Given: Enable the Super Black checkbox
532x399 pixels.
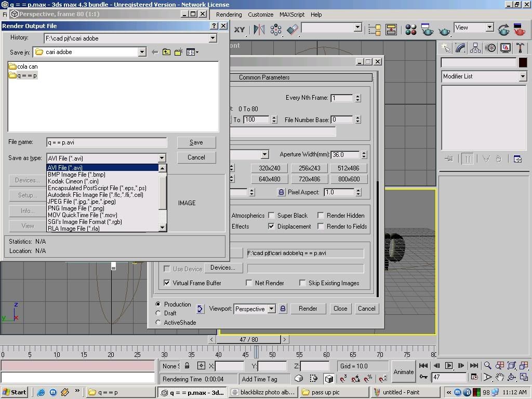Looking at the screenshot, I should click(271, 216).
